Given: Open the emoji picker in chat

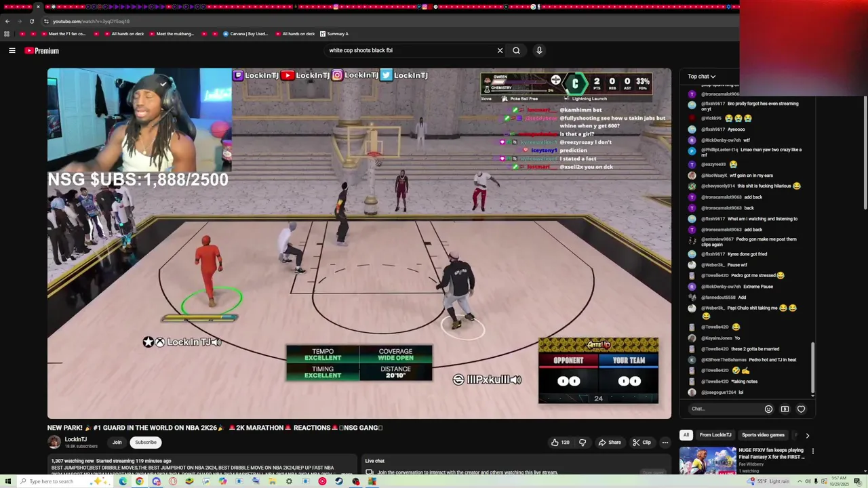Looking at the screenshot, I should [768, 409].
